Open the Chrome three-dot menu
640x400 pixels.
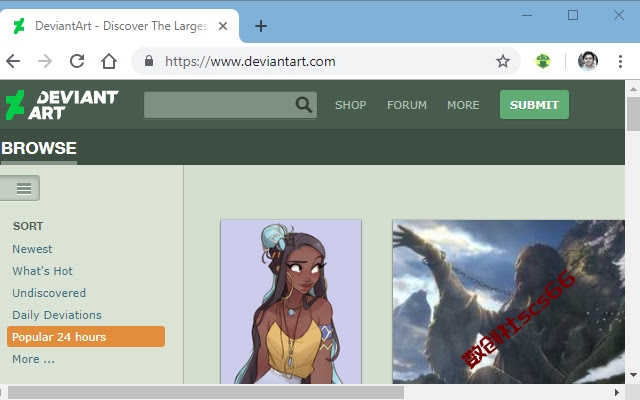620,61
